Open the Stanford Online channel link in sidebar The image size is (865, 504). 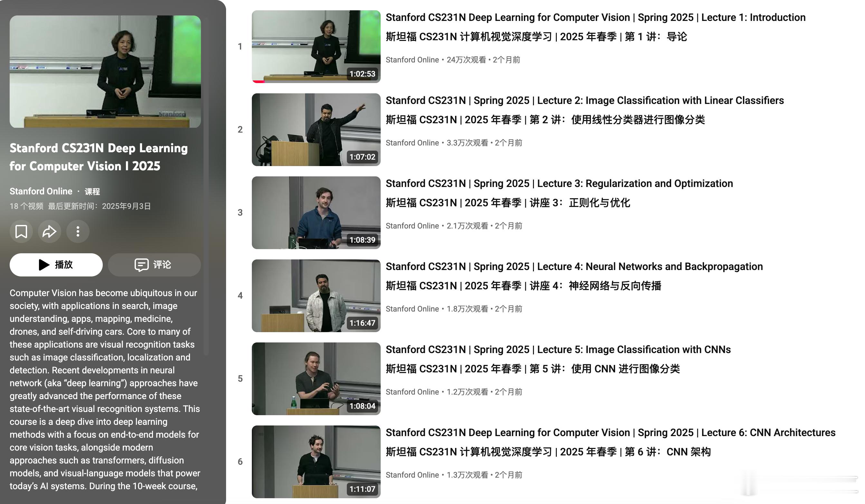coord(41,191)
